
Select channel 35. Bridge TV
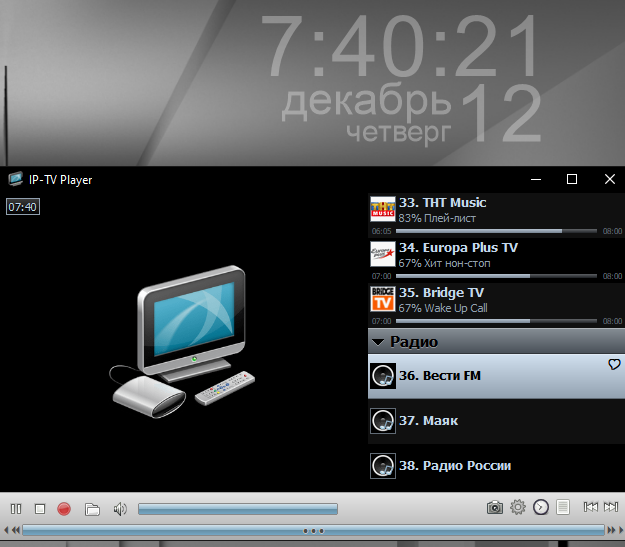pyautogui.click(x=496, y=305)
